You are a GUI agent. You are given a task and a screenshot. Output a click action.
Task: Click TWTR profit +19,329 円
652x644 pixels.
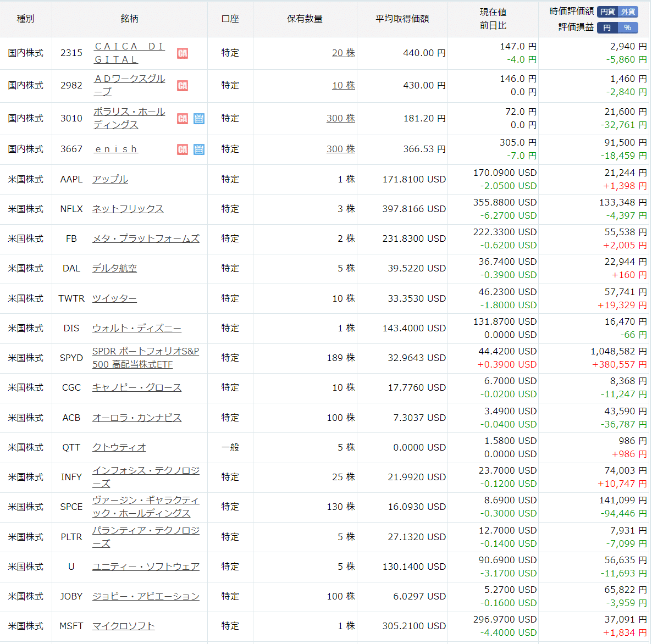tap(622, 305)
